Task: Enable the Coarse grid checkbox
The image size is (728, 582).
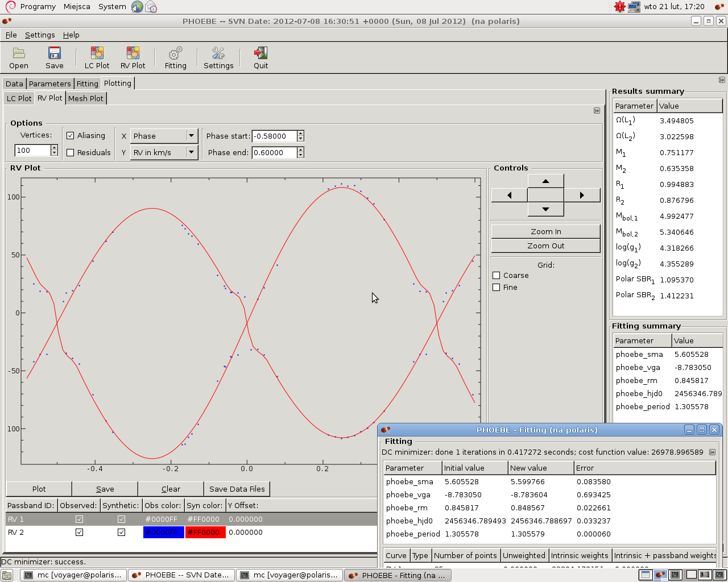Action: (497, 276)
